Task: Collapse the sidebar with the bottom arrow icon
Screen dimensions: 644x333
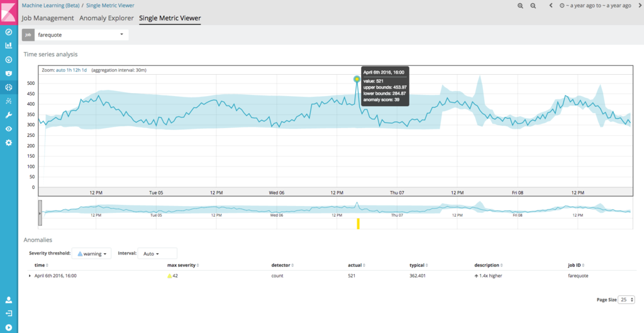Action: [x=9, y=327]
